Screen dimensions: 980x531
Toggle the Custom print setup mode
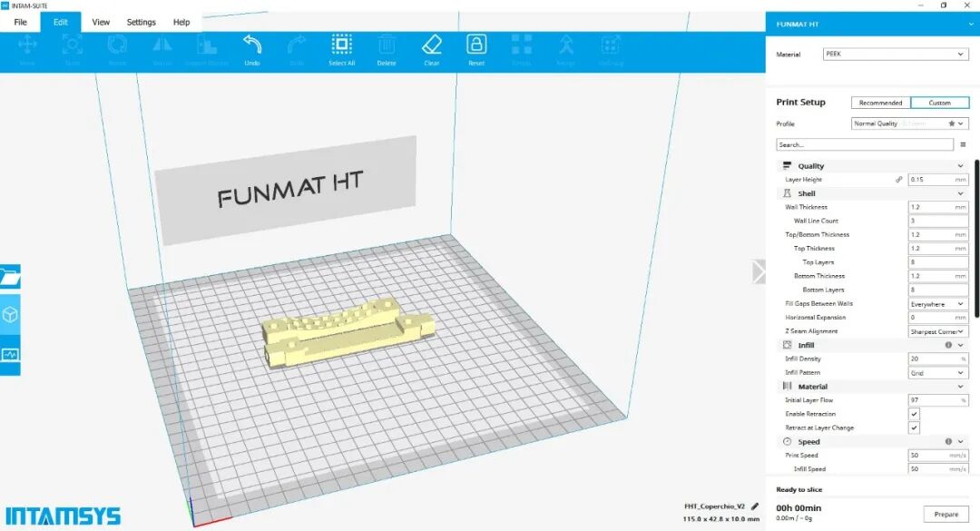(x=940, y=102)
